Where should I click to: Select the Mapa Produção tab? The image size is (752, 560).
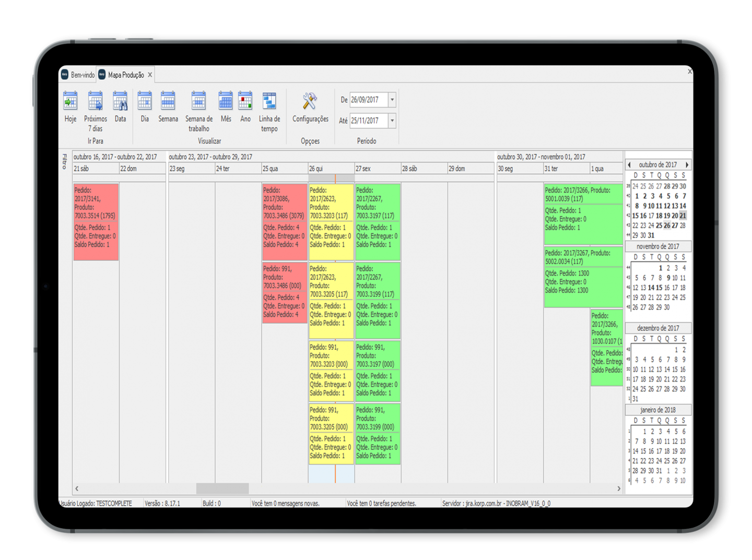122,75
